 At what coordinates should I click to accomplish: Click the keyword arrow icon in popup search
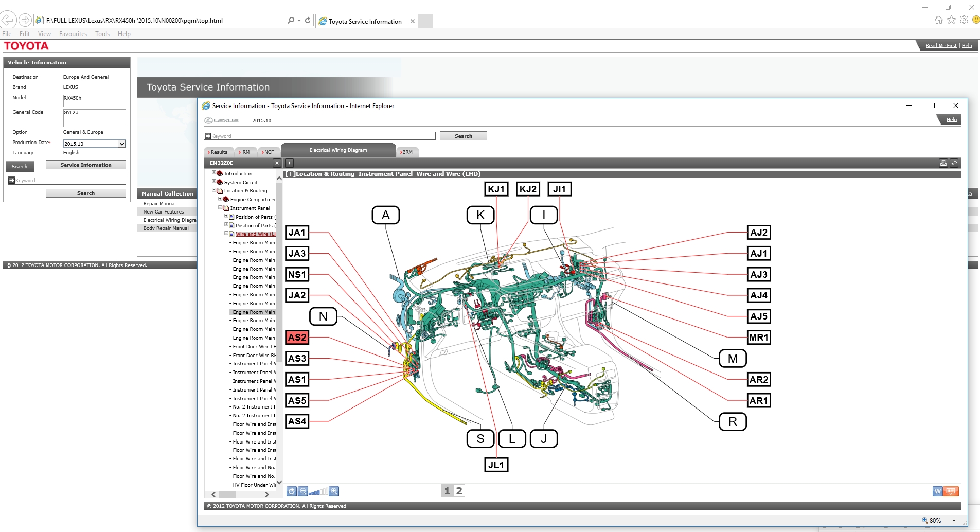click(208, 136)
